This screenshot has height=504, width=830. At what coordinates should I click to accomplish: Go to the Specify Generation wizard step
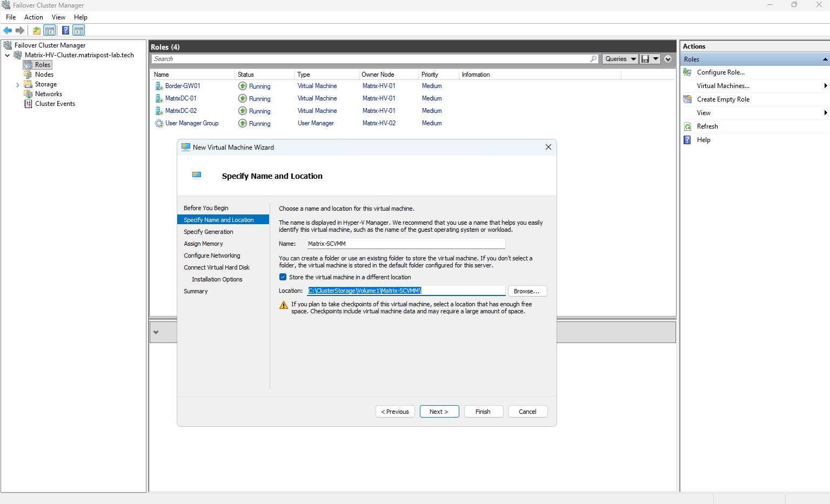(x=209, y=232)
